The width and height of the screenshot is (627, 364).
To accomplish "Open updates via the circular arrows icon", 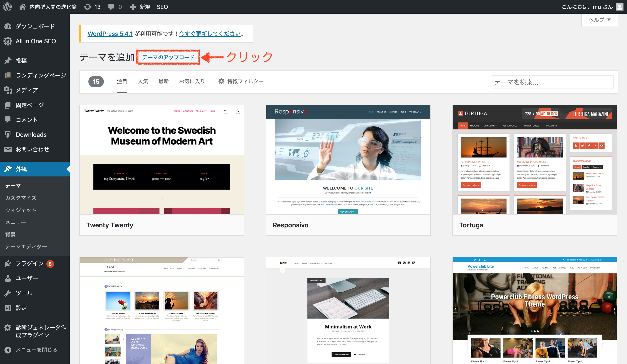I will point(87,7).
